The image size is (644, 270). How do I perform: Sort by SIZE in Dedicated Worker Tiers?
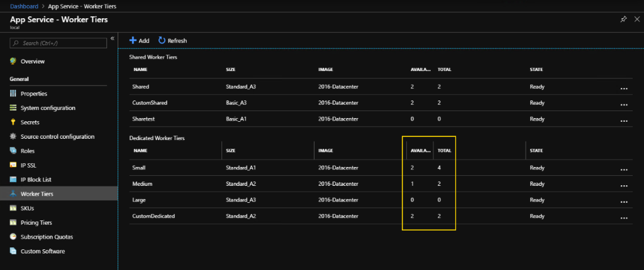(230, 151)
